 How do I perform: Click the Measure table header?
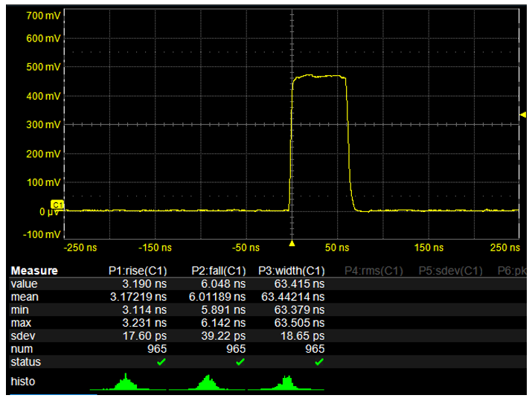(34, 271)
